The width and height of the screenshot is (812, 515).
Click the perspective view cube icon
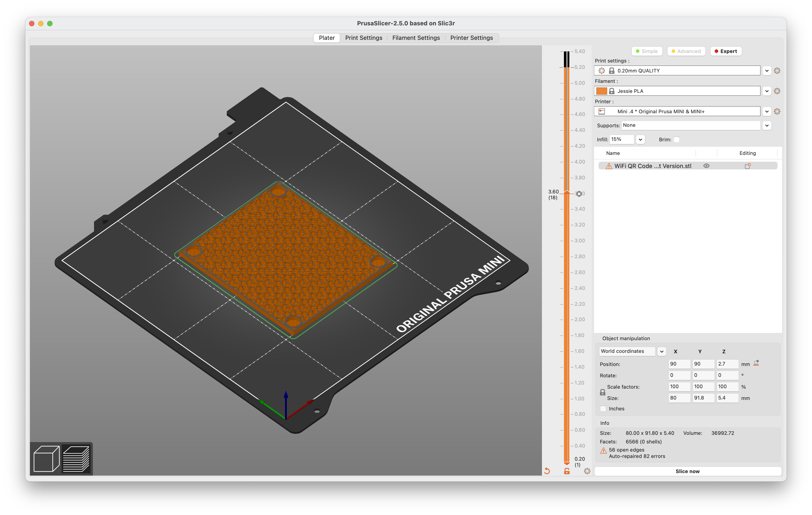click(x=47, y=458)
